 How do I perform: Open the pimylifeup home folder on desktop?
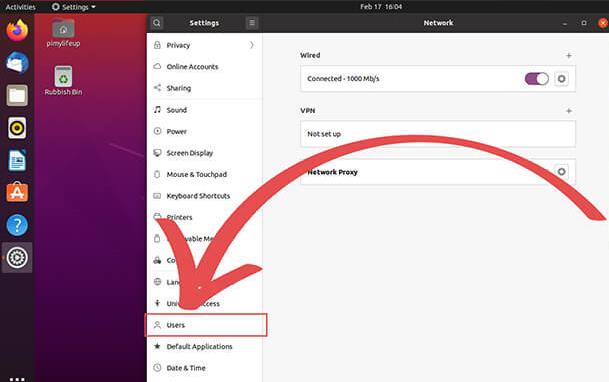coord(63,33)
